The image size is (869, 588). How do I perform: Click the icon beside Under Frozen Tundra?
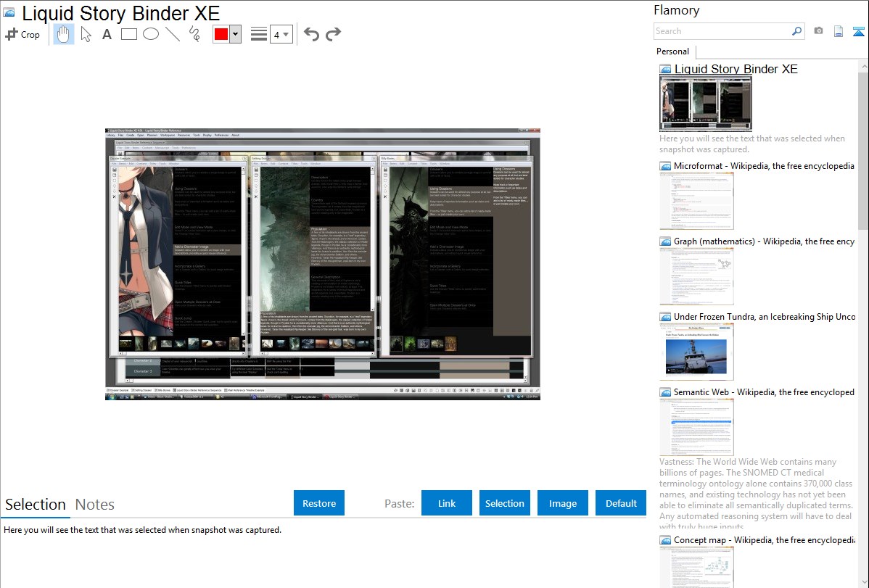(x=665, y=317)
